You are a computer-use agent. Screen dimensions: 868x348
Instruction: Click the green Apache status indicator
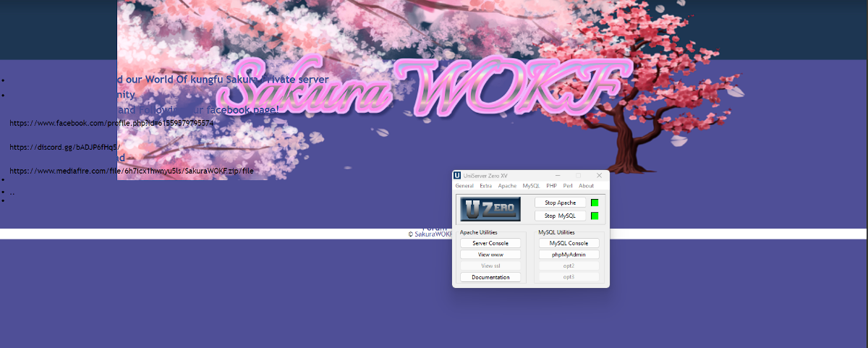pyautogui.click(x=595, y=203)
